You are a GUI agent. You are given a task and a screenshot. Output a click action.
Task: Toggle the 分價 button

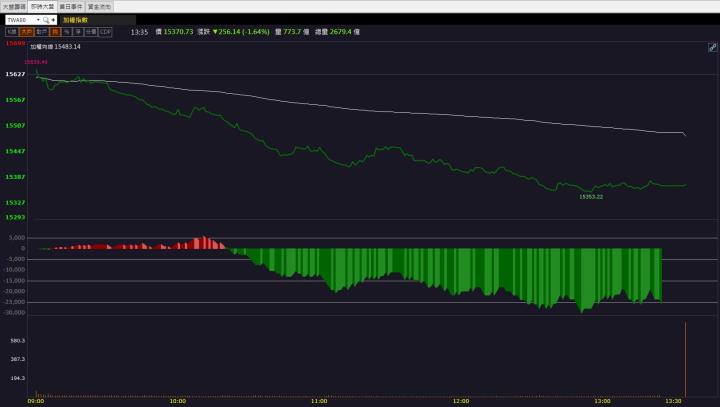(91, 32)
